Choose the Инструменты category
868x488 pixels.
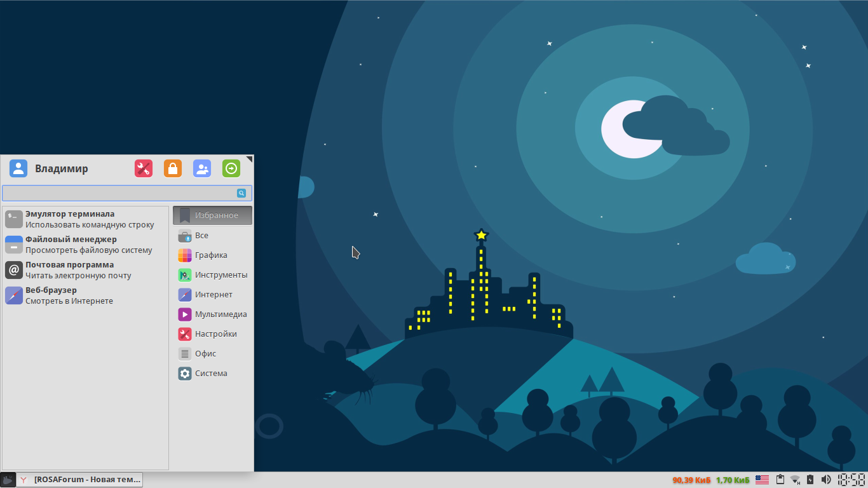pos(212,275)
